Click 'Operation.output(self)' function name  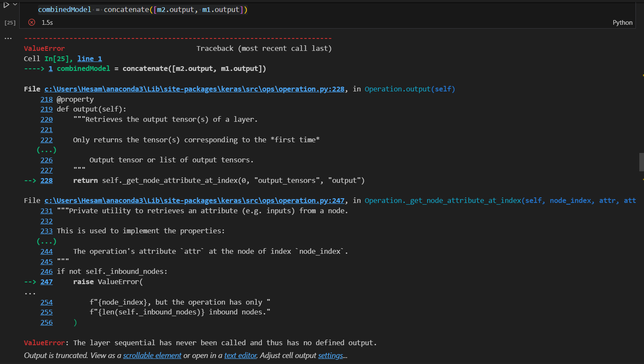[x=410, y=89]
